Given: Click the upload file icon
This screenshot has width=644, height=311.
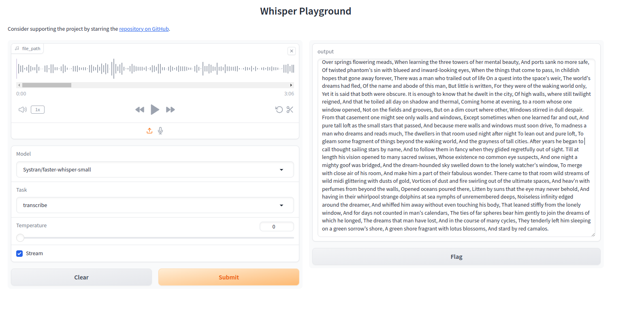Looking at the screenshot, I should [x=149, y=131].
